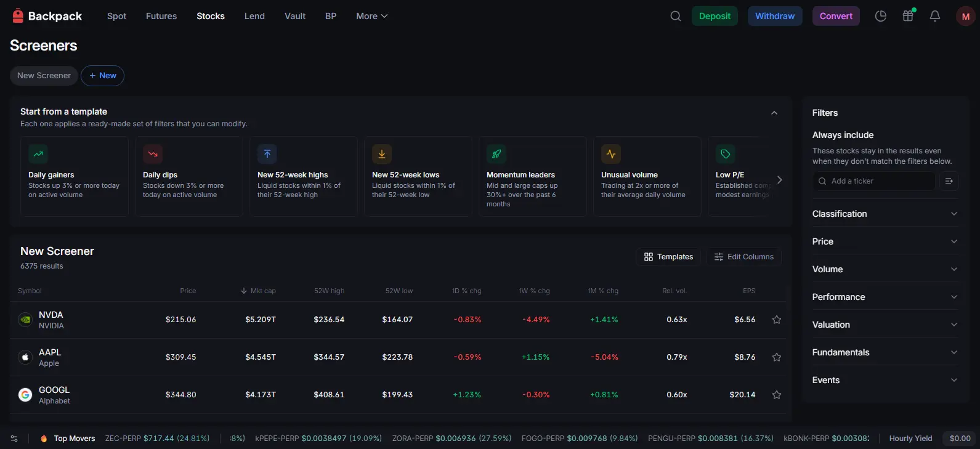This screenshot has width=980, height=449.
Task: Show more templates with right arrow
Action: coord(780,180)
